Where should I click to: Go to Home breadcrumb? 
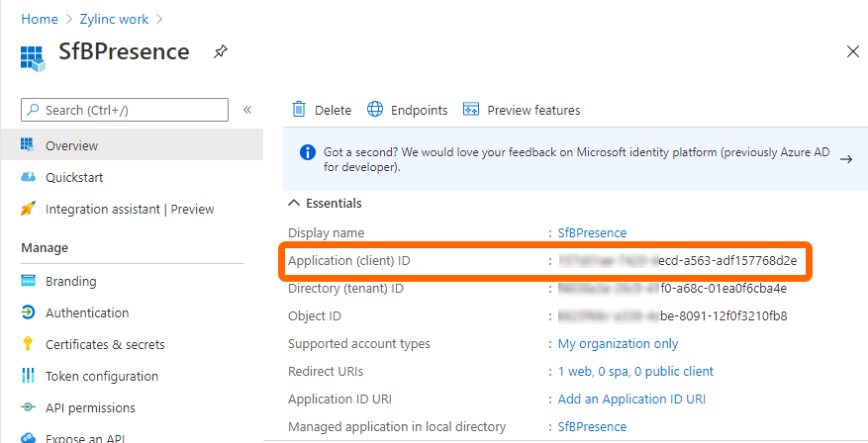[40, 19]
